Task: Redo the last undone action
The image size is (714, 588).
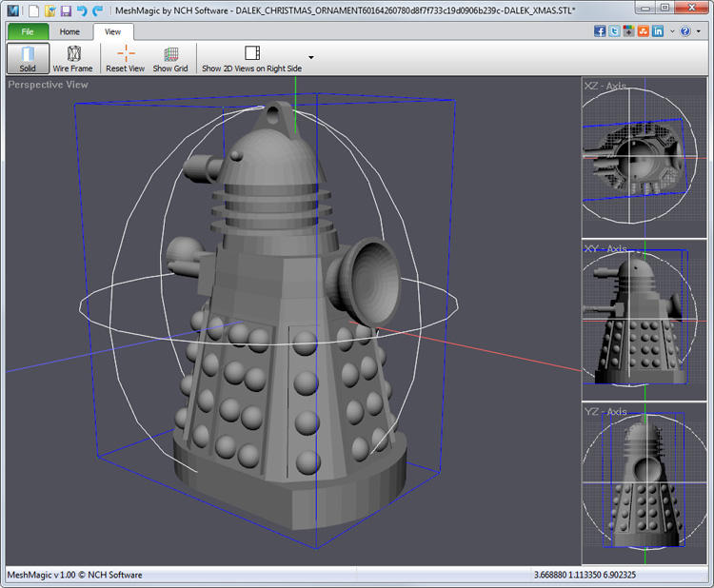Action: coord(98,10)
